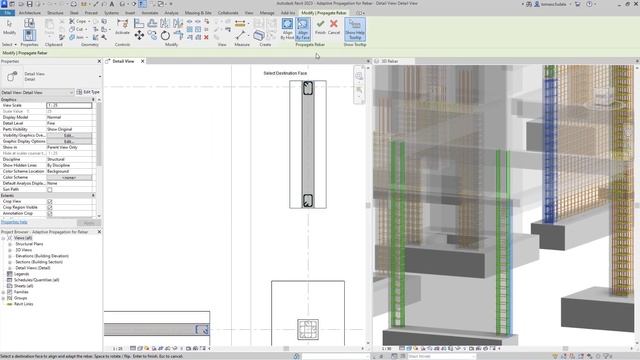Click the red Delete X in Modify panel
Viewport: 640px width, 360px height.
[x=206, y=37]
